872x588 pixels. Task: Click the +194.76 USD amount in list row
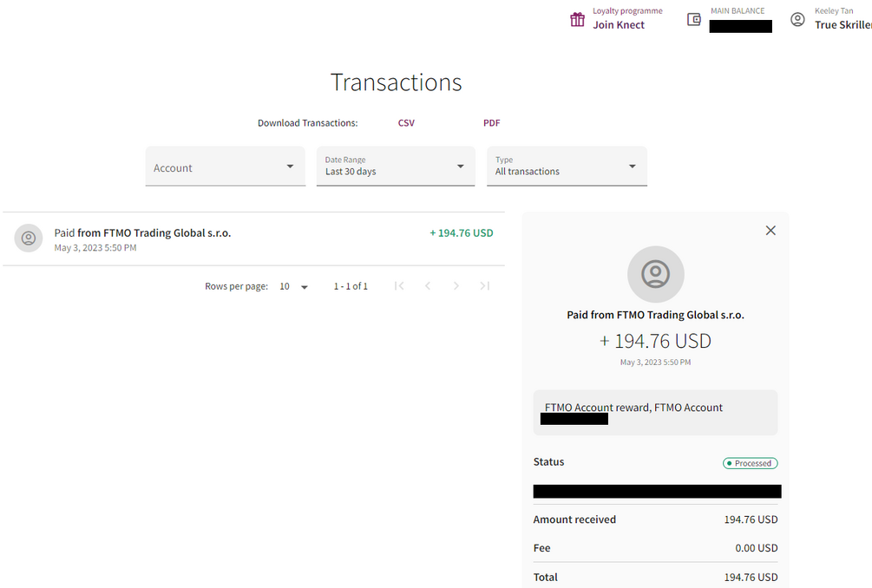point(462,233)
